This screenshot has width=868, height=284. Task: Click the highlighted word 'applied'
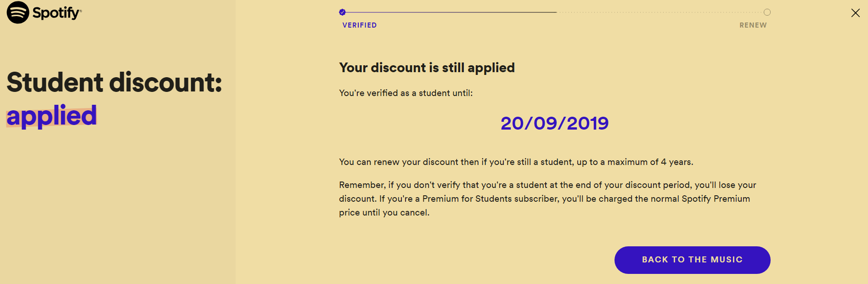pyautogui.click(x=51, y=116)
